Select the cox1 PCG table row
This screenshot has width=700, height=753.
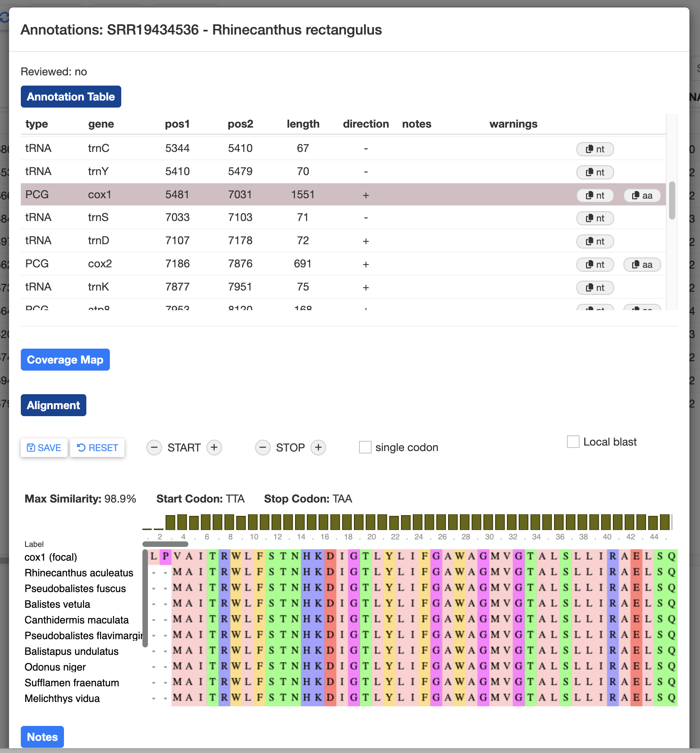click(343, 195)
